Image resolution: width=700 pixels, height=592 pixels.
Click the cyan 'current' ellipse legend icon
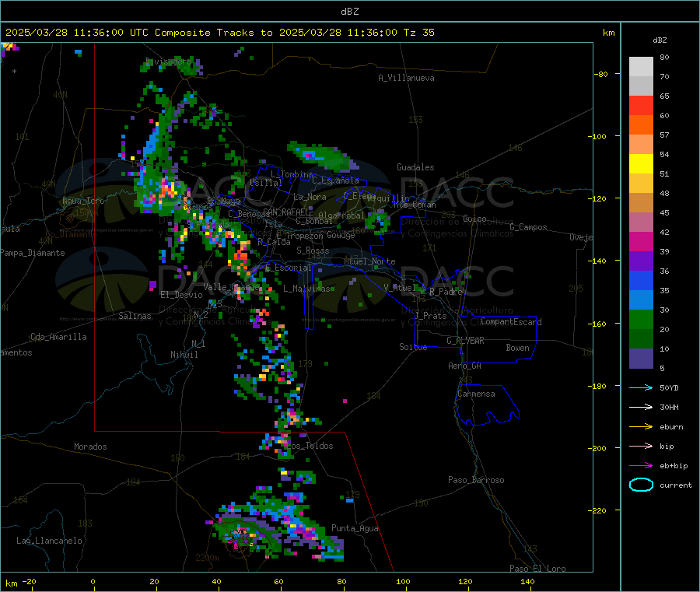coord(641,485)
